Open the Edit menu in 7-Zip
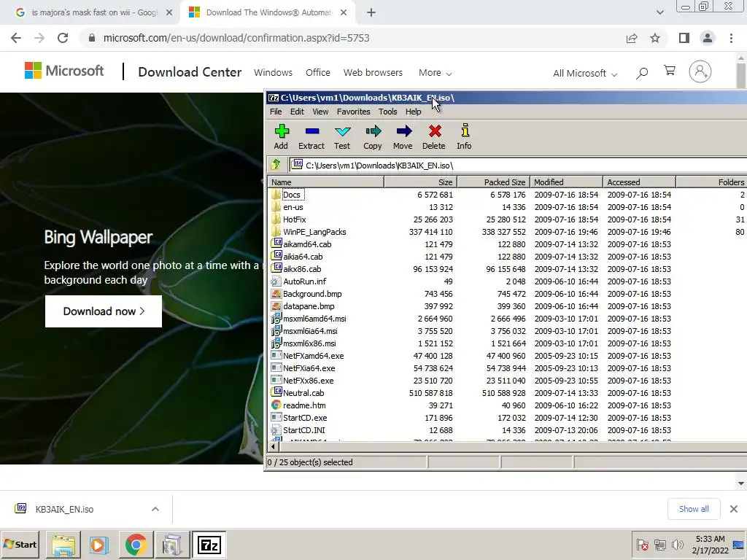This screenshot has height=560, width=747. click(x=297, y=112)
